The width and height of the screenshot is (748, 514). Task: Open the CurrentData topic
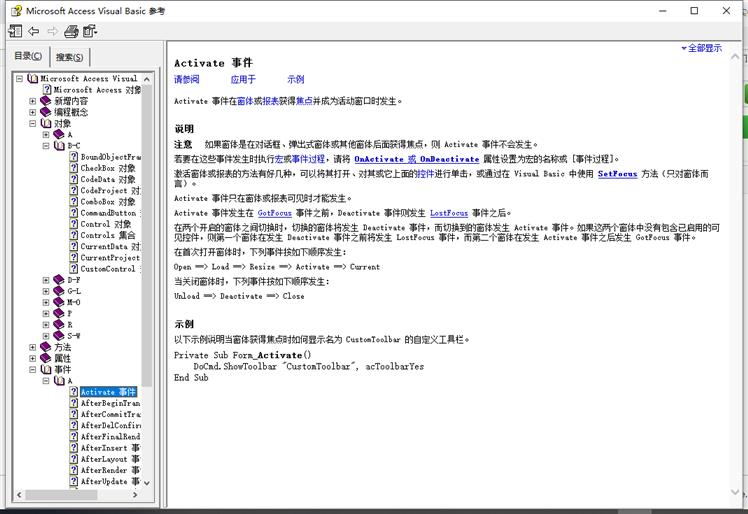pyautogui.click(x=111, y=247)
